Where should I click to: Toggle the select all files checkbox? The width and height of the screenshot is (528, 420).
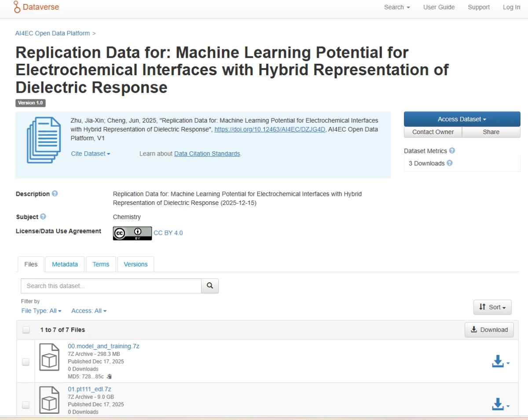pos(26,330)
